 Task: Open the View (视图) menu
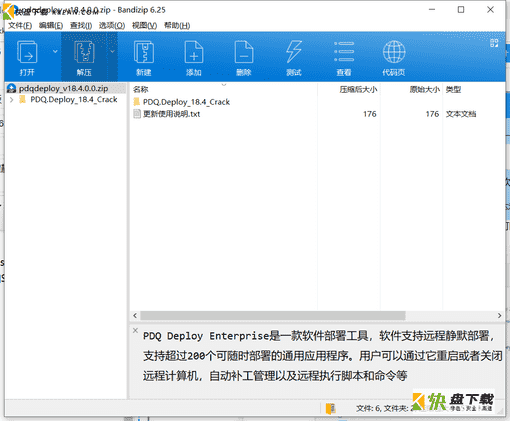(144, 26)
